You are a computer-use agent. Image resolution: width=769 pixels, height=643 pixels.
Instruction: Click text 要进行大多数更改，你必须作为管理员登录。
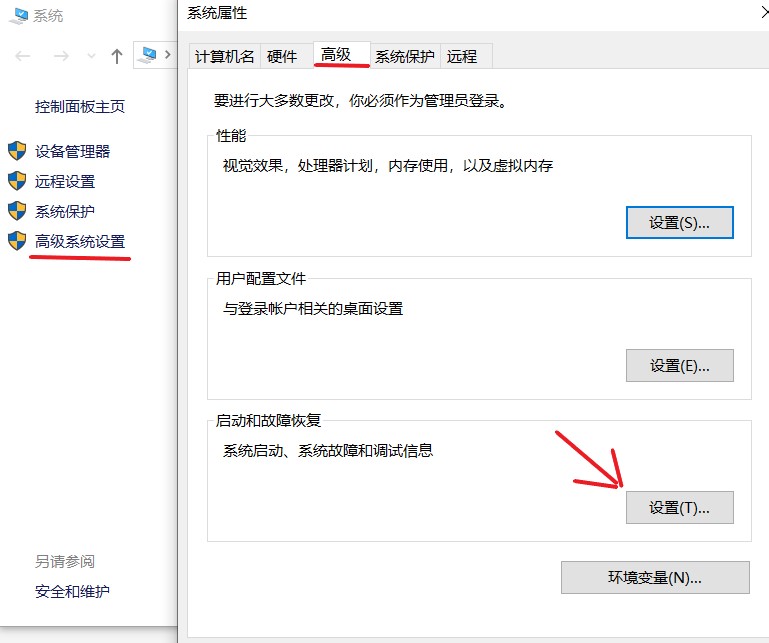click(361, 101)
